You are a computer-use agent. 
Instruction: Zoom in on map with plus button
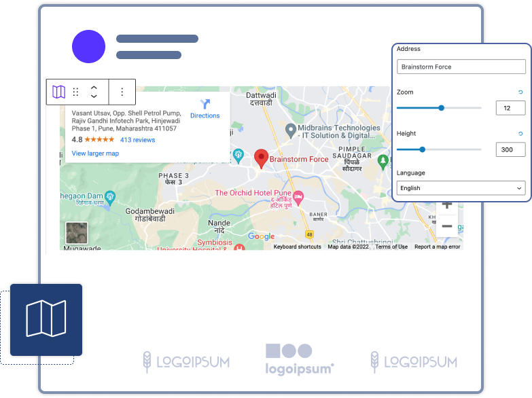click(447, 205)
